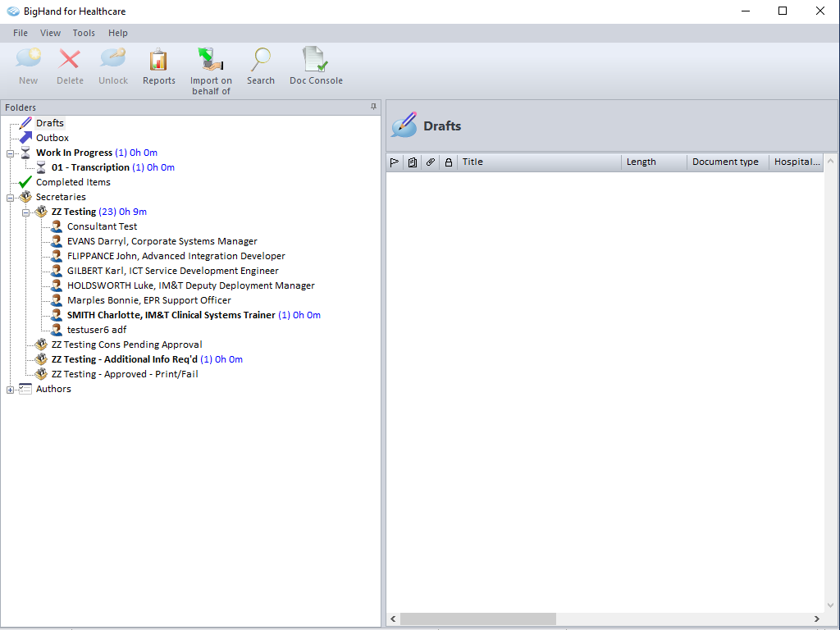Select the Completed Items folder
840x630 pixels.
[73, 182]
